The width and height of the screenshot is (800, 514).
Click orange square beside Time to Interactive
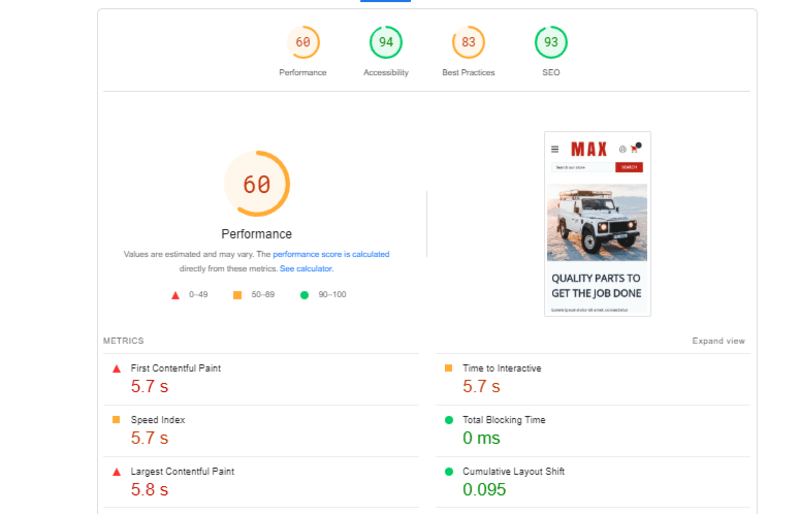tap(448, 368)
